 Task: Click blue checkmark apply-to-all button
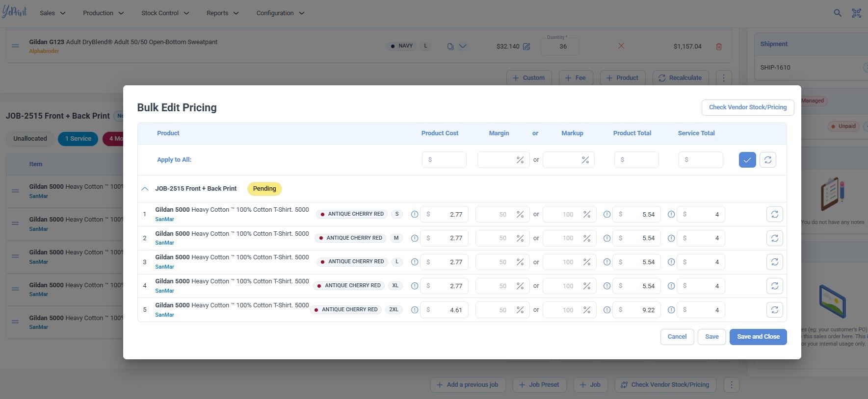click(x=747, y=160)
